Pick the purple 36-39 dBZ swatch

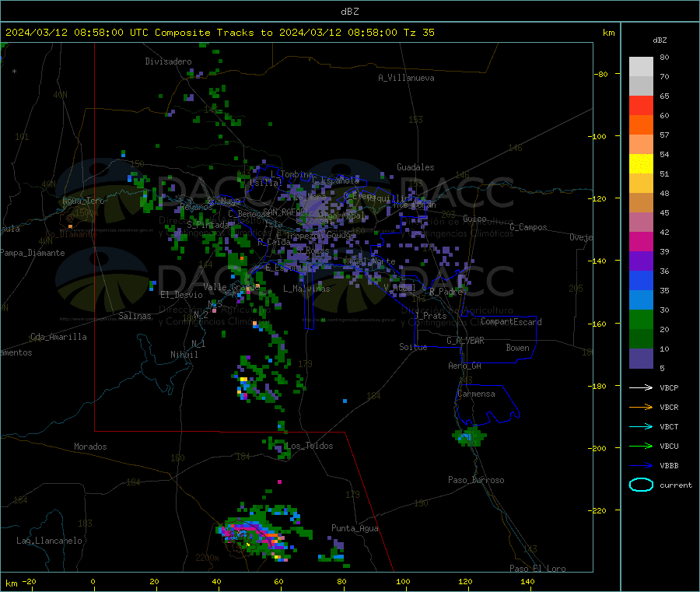coord(641,261)
